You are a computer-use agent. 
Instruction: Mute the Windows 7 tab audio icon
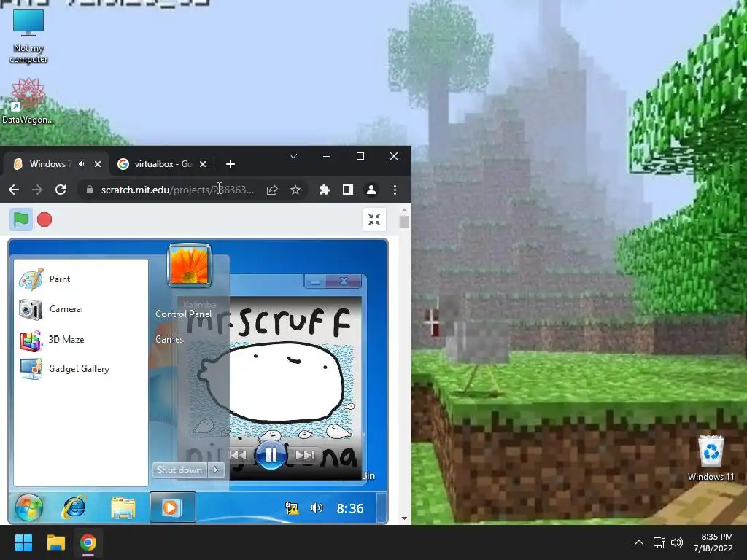tap(82, 164)
